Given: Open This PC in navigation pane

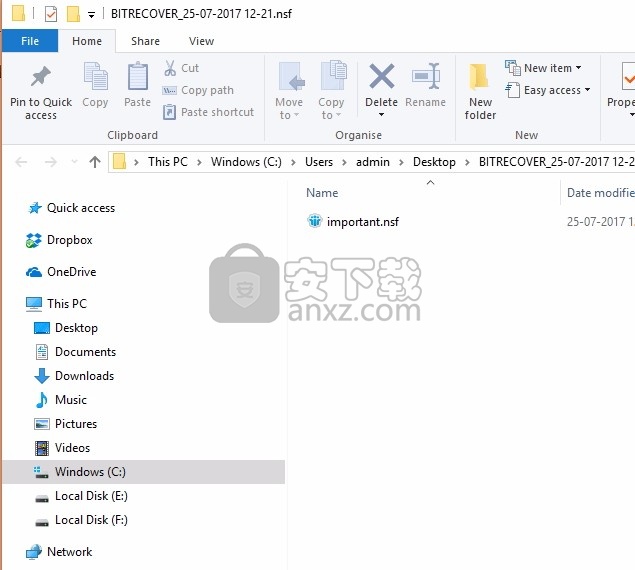Looking at the screenshot, I should pyautogui.click(x=67, y=303).
